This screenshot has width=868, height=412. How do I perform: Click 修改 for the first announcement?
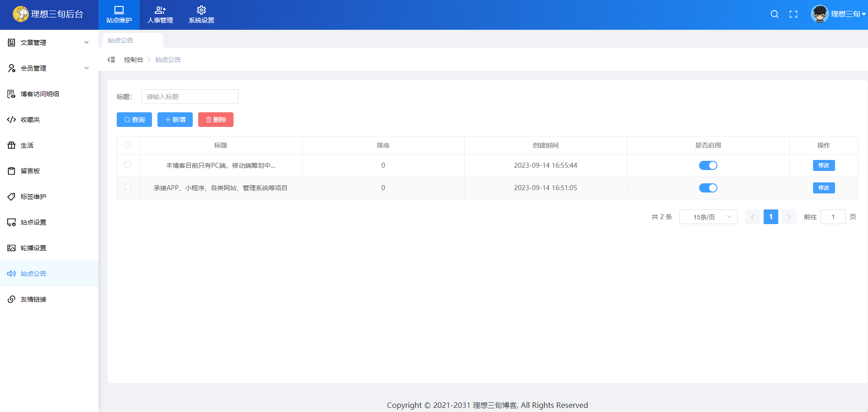point(824,165)
